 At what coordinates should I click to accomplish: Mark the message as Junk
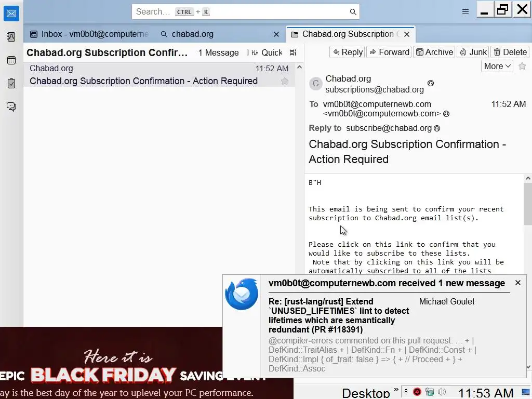(x=473, y=52)
